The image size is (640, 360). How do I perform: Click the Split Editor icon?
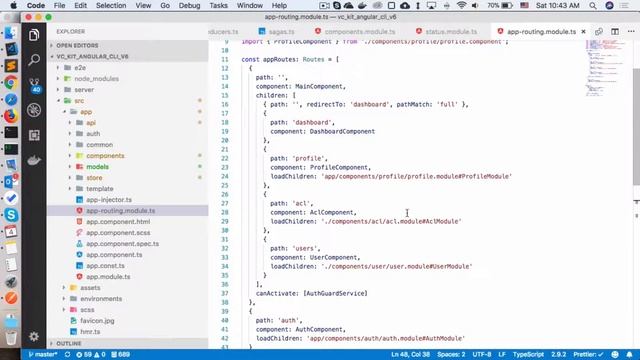615,31
